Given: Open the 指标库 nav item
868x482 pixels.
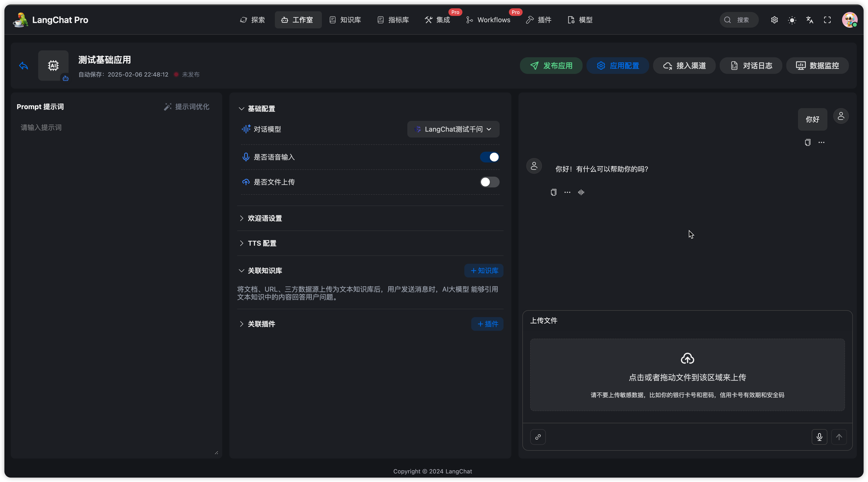Looking at the screenshot, I should pos(393,20).
